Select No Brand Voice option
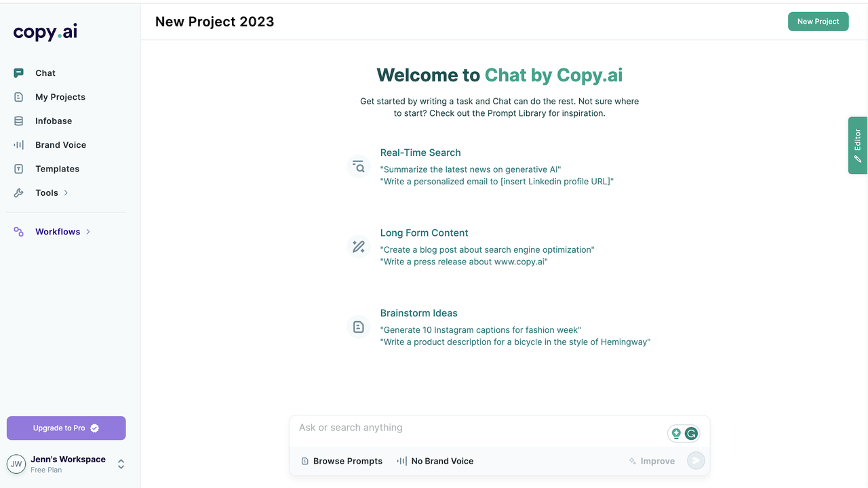Image resolution: width=868 pixels, height=488 pixels. coord(435,461)
